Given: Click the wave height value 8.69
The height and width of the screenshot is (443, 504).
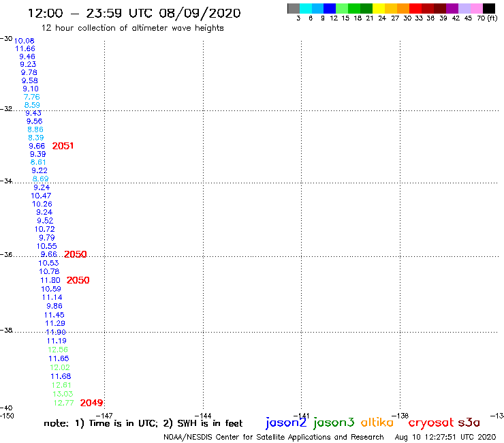Looking at the screenshot, I should [40, 179].
